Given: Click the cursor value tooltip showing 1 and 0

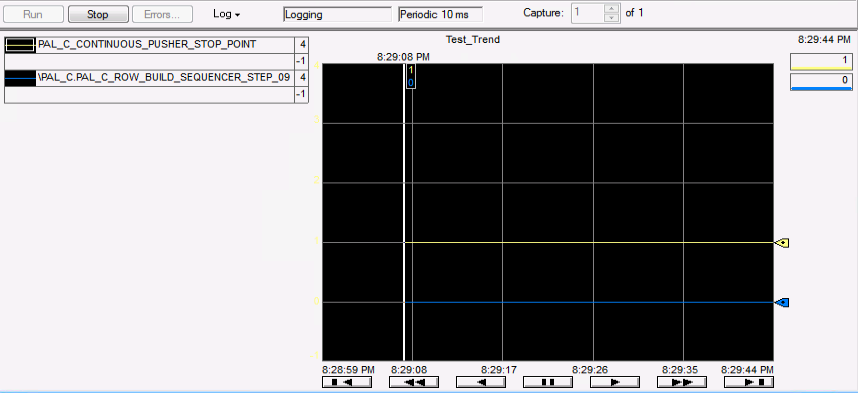Looking at the screenshot, I should tap(410, 76).
